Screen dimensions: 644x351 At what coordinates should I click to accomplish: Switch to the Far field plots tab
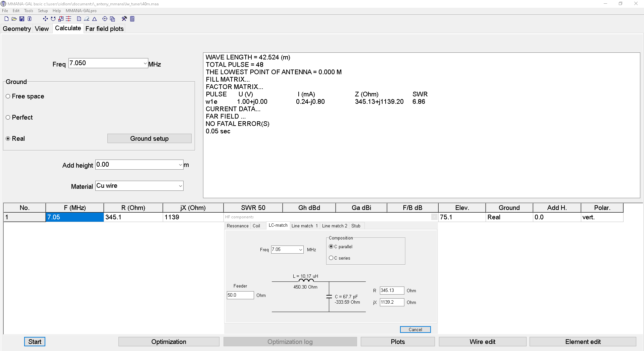coord(104,29)
